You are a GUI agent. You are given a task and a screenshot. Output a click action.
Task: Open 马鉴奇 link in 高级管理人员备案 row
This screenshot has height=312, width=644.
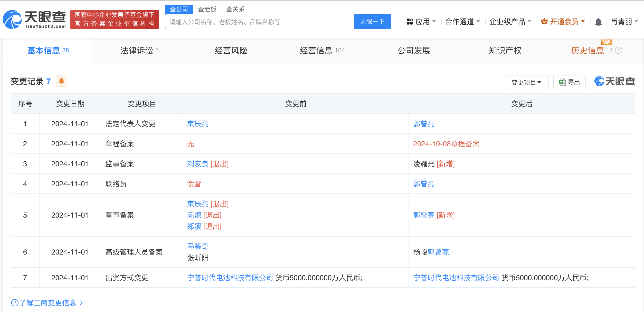(x=198, y=246)
